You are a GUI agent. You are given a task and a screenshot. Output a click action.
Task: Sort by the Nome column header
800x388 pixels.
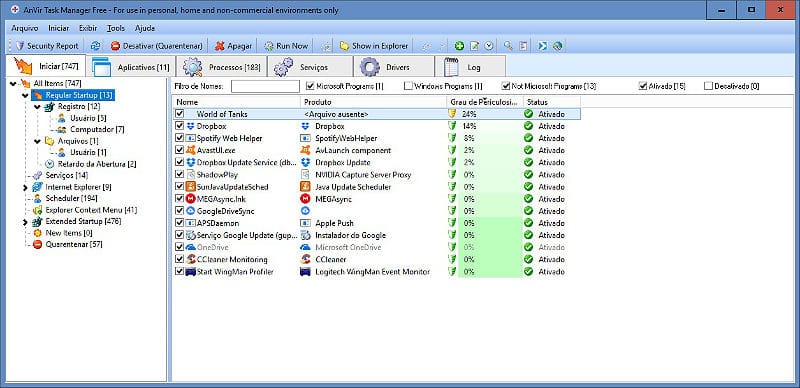(236, 102)
